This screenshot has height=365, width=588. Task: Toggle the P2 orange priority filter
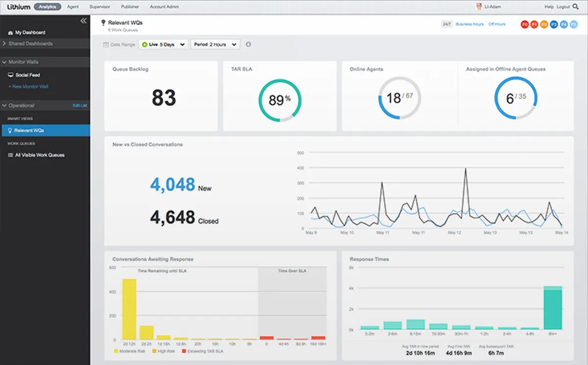tap(544, 24)
